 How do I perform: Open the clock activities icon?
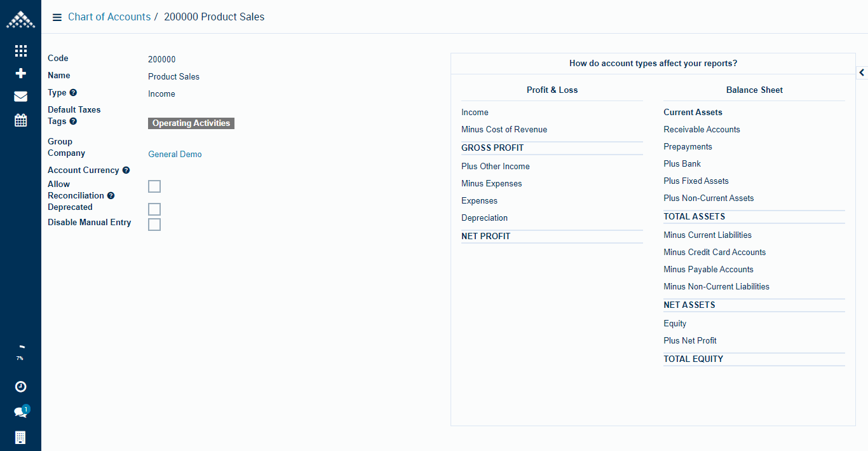point(20,387)
